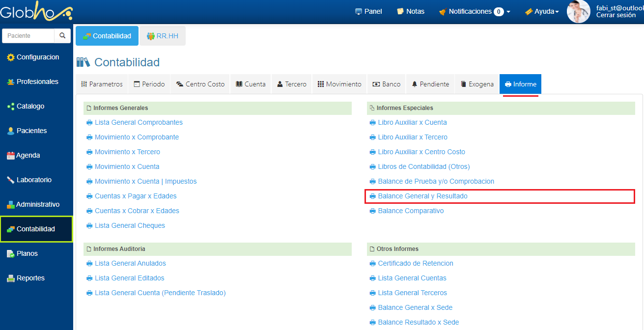Open Balance General y Resultado report

[422, 196]
